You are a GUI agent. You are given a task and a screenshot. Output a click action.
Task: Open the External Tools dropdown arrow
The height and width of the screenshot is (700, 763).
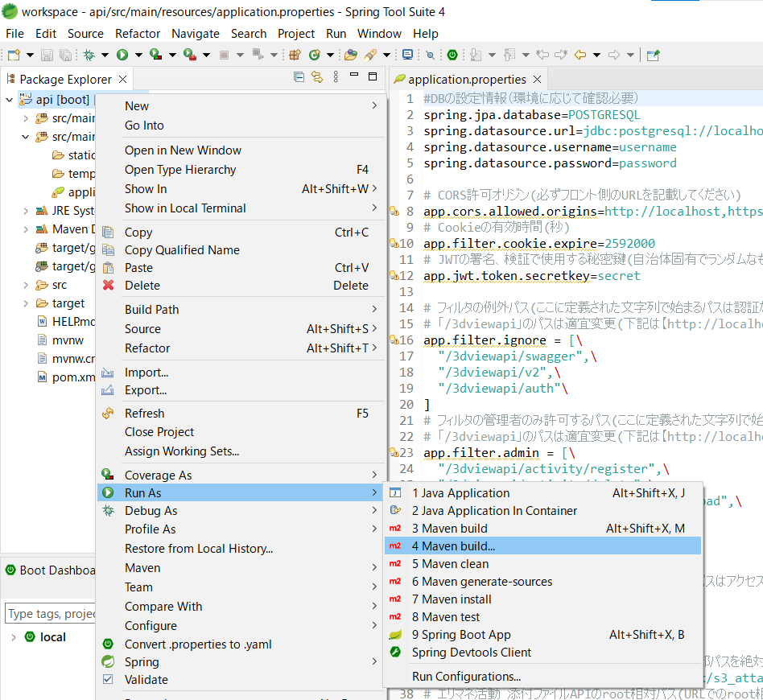(x=206, y=55)
